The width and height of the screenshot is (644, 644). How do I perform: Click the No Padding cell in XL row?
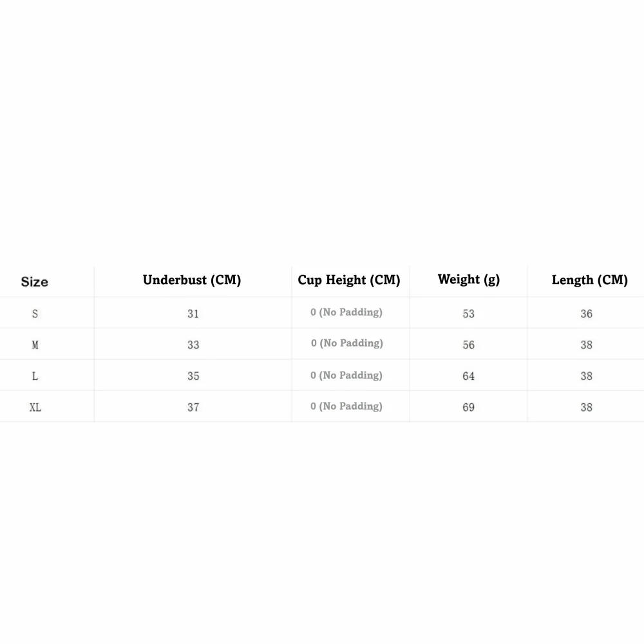tap(346, 406)
